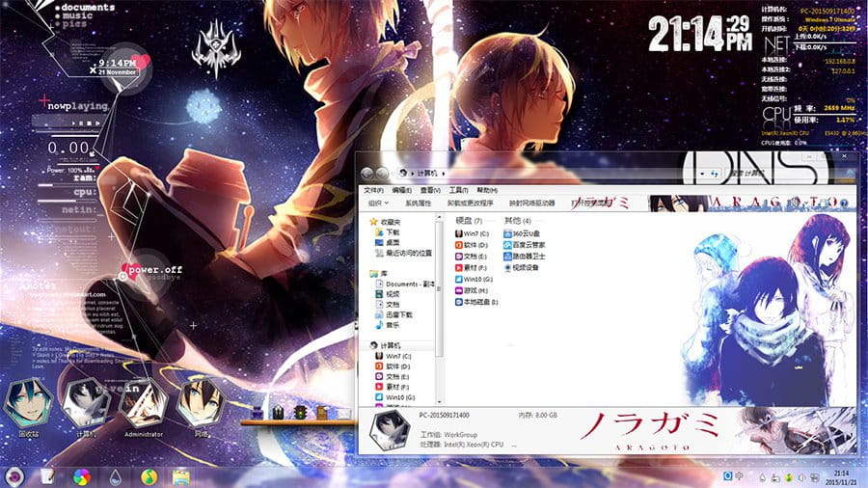Viewport: 868px width, 488px height.
Task: Launch the notepad pen taskbar icon
Action: 47,476
